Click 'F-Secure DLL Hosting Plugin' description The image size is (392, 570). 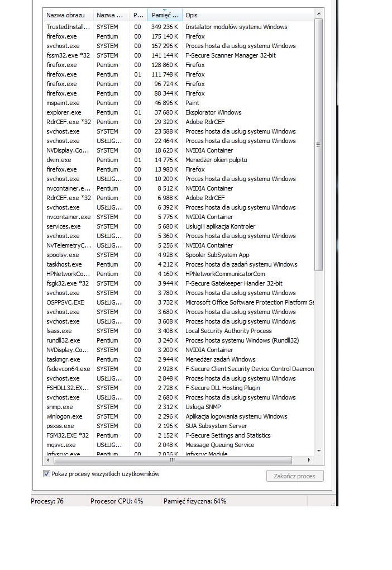coord(222,388)
